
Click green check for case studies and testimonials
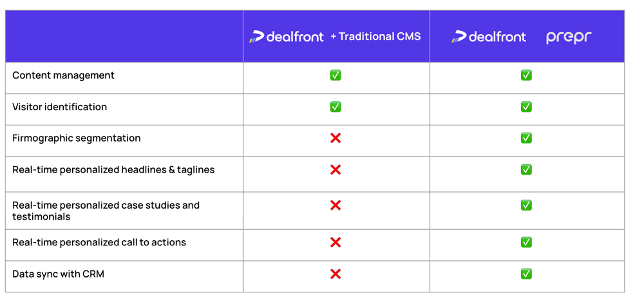pos(526,205)
